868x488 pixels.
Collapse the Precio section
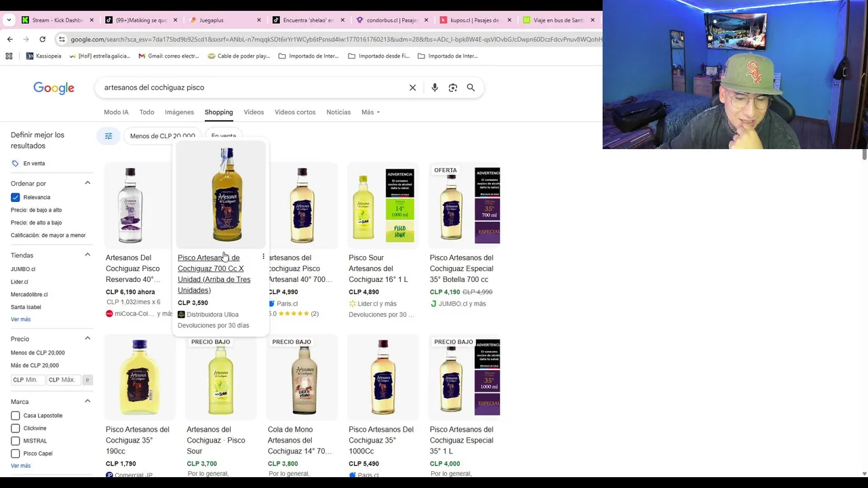[x=87, y=338]
